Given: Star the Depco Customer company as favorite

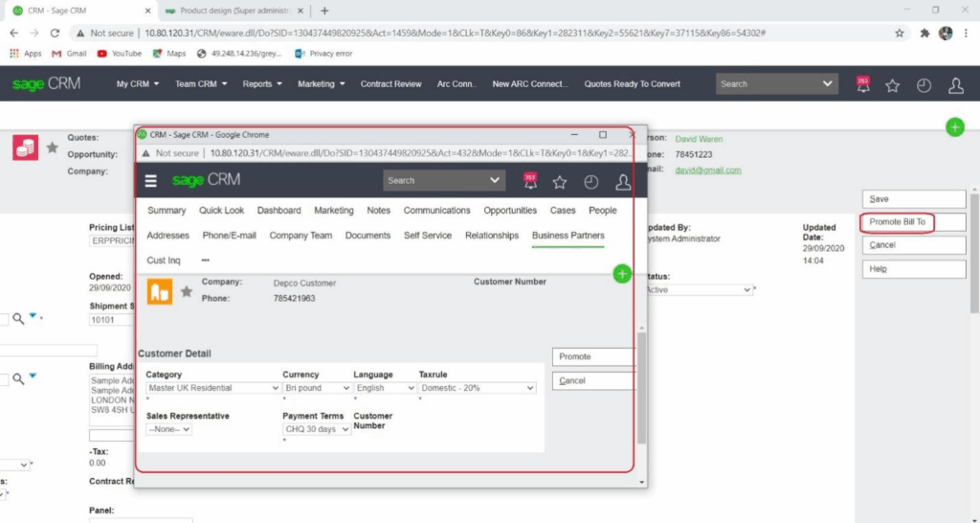Looking at the screenshot, I should (x=187, y=291).
